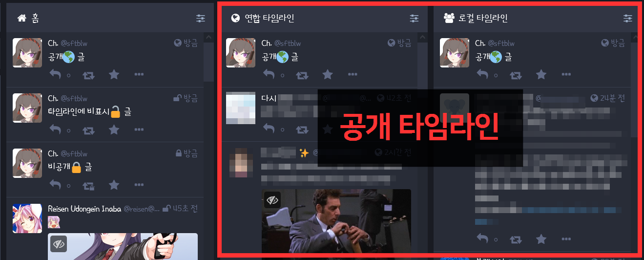Open Ch. avatar in 로컬 타임라인
Screen dimensions: 644x260
pyautogui.click(x=455, y=53)
